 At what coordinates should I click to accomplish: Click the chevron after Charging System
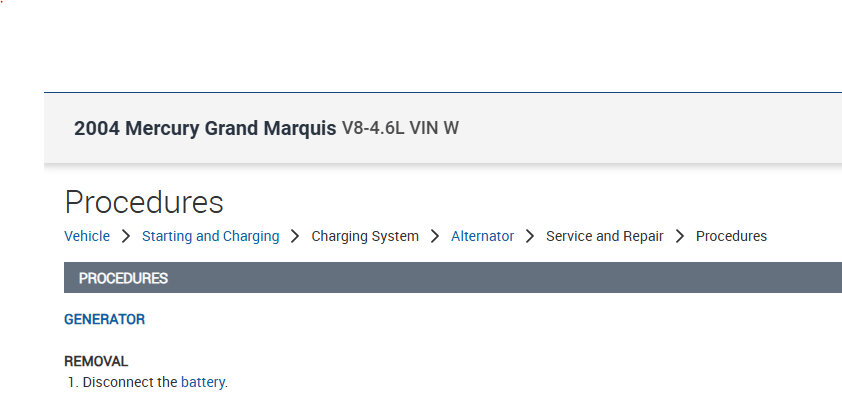[x=435, y=237]
